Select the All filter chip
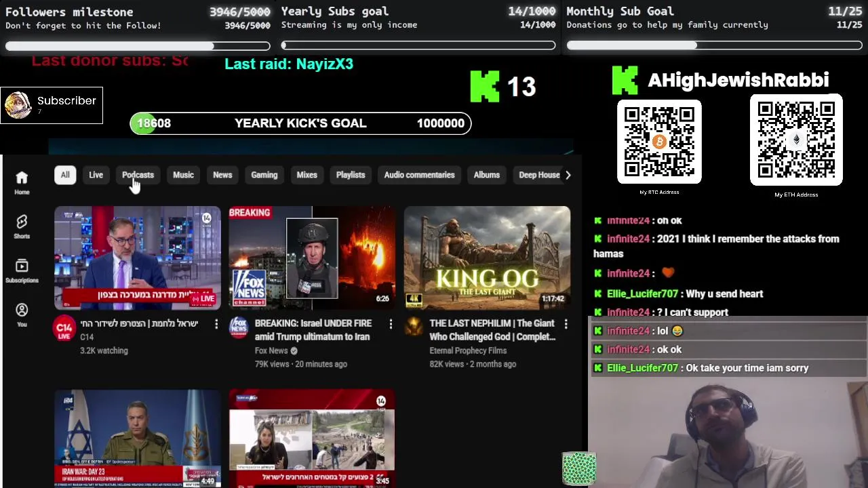 point(65,175)
